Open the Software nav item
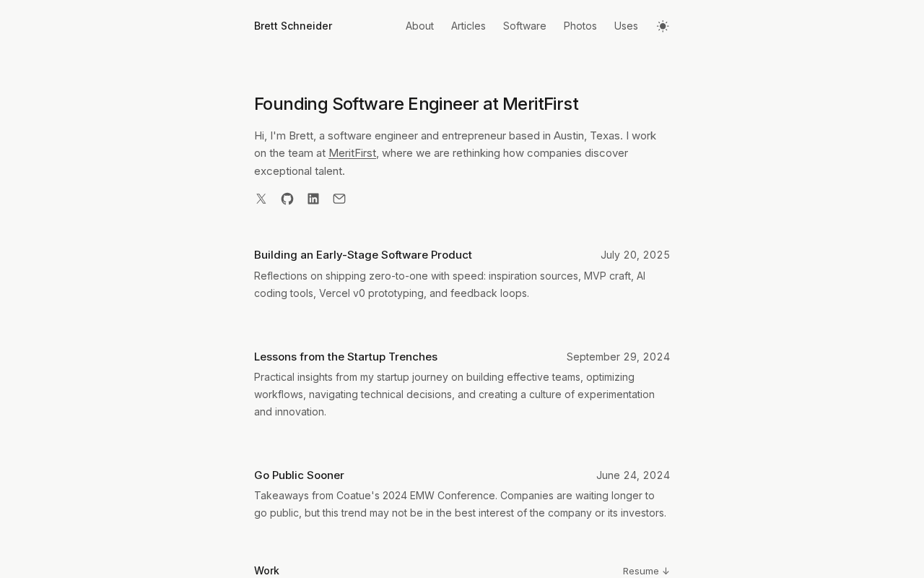 pyautogui.click(x=525, y=26)
